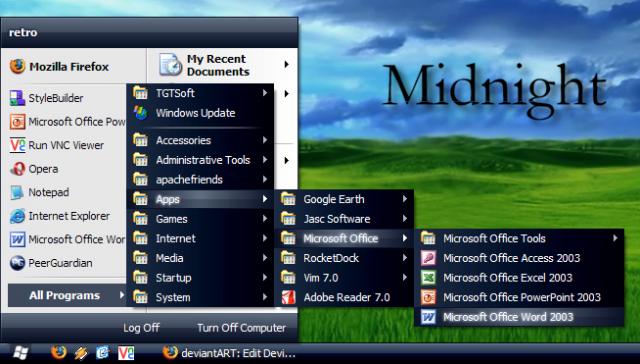Screen dimensions: 640x364
Task: Launch Microsoft Office Access 2003
Action: [519, 258]
